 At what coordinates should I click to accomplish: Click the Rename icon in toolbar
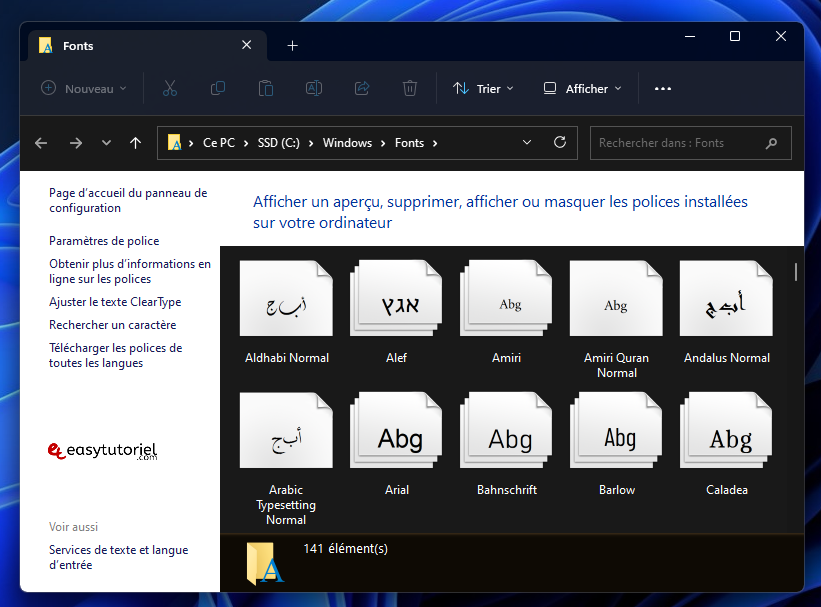pyautogui.click(x=314, y=89)
